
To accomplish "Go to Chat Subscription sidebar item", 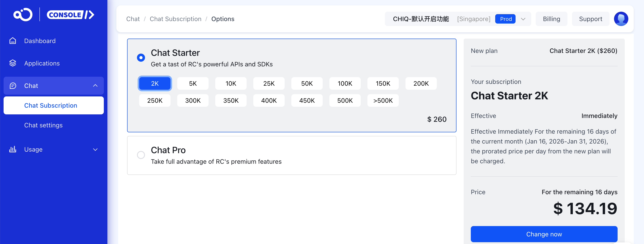I will tap(51, 105).
